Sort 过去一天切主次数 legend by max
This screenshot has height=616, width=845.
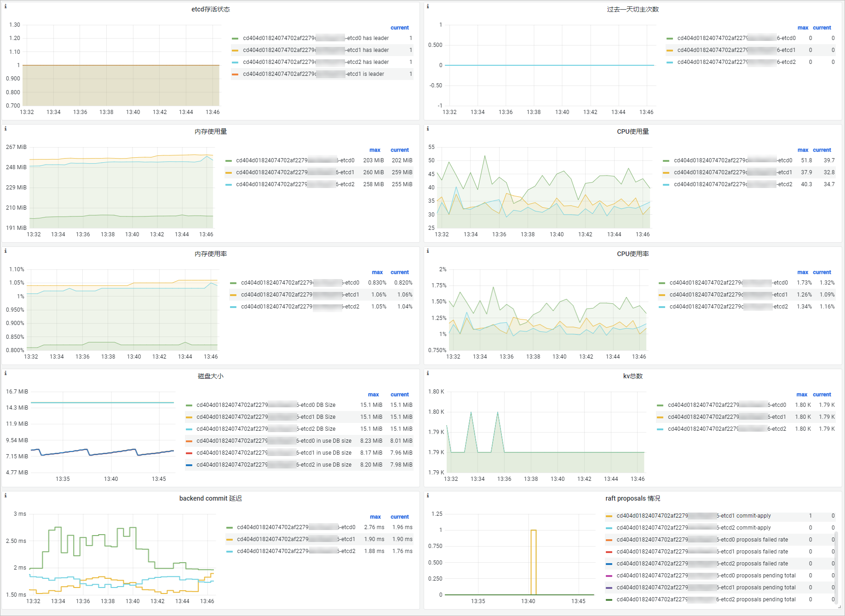tap(803, 28)
